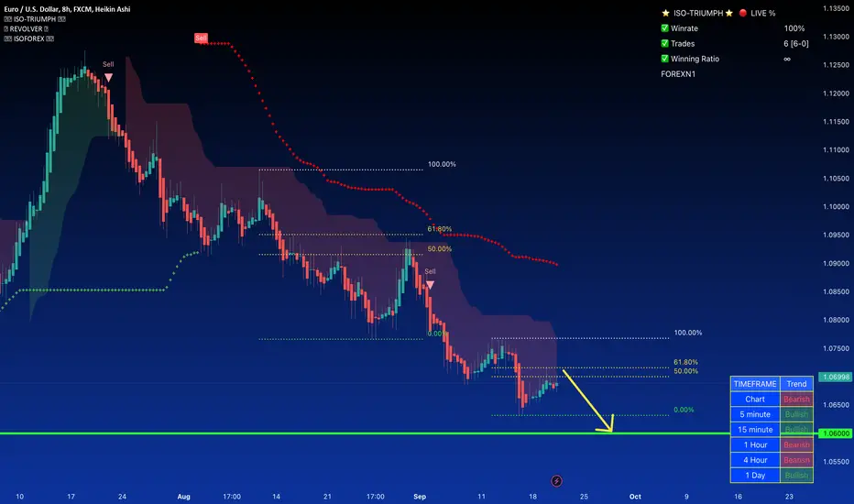Click the 4 Hour row label

coord(755,460)
